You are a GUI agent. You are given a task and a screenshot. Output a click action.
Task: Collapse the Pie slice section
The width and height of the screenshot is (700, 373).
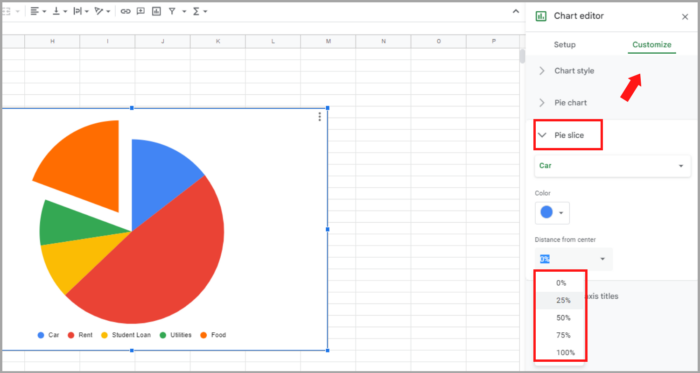coord(568,135)
